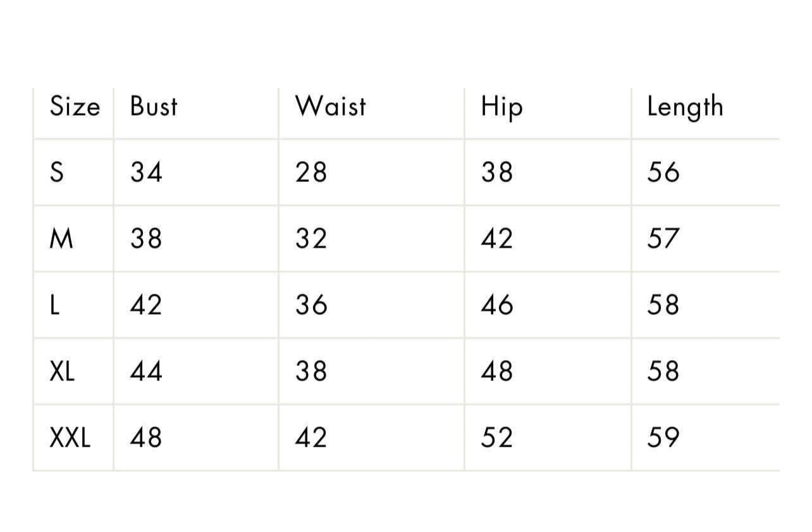
Task: Click the Hip column header
Action: (x=501, y=107)
